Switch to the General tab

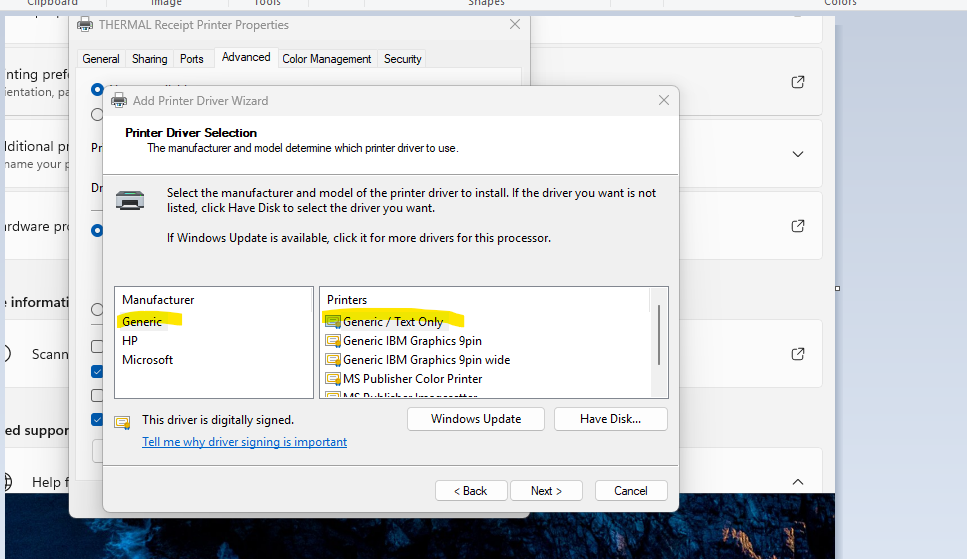[x=101, y=59]
